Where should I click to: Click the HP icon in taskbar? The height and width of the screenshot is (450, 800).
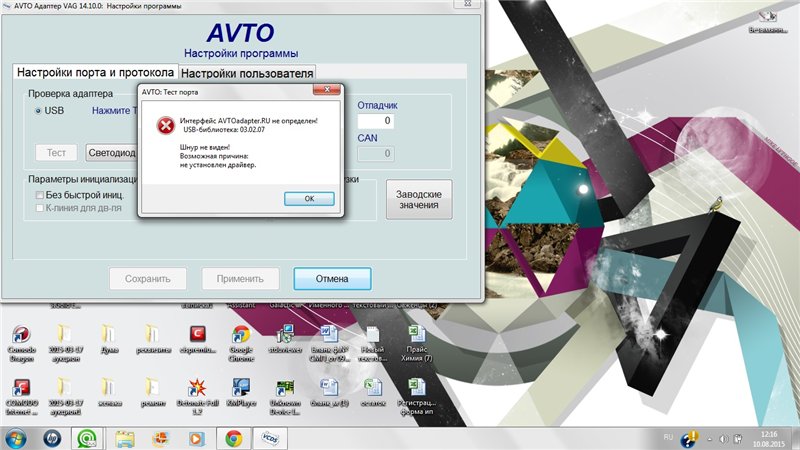[x=51, y=437]
